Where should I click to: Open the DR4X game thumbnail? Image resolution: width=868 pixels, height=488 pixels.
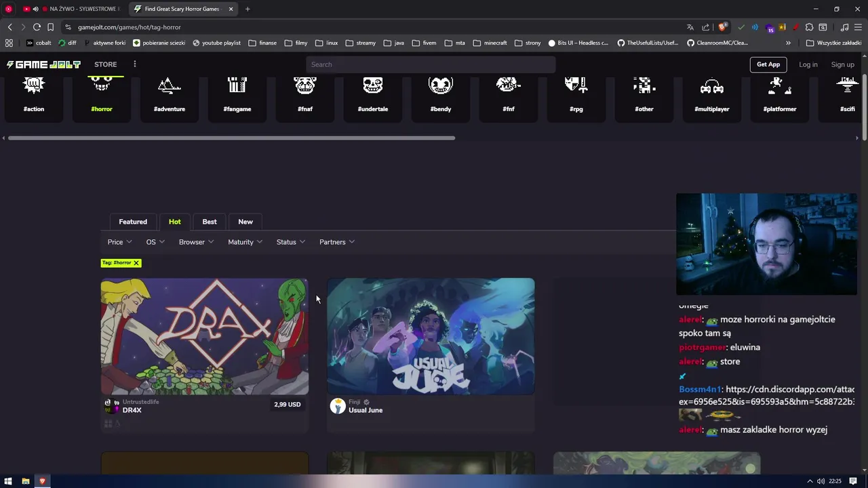pyautogui.click(x=205, y=336)
